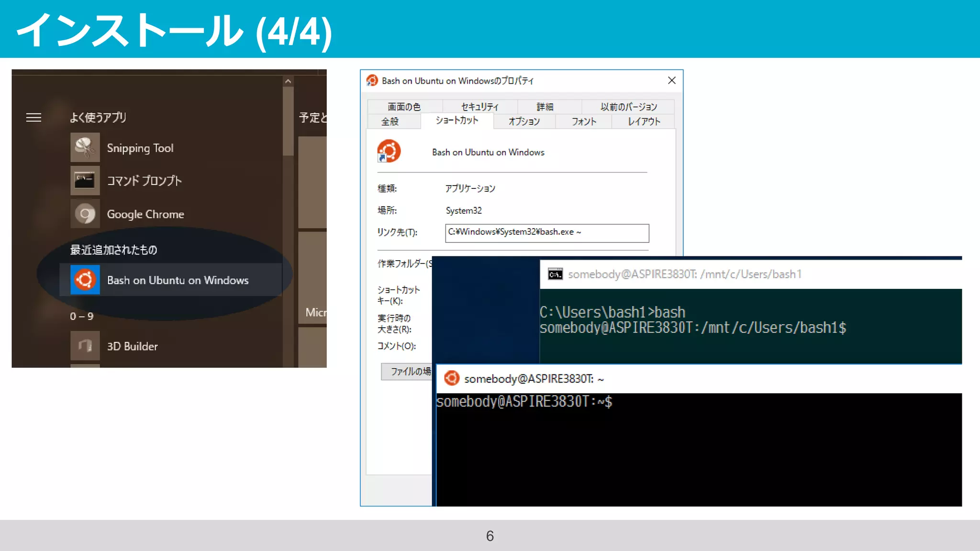Open the コマンド プロンプト icon
Screen dimensions: 980x551
(85, 180)
